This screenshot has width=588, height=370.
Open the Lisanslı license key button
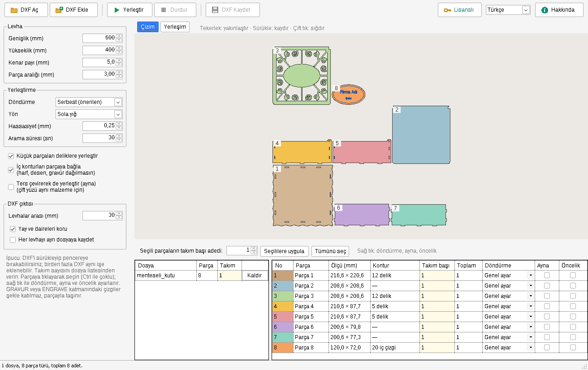(x=459, y=10)
